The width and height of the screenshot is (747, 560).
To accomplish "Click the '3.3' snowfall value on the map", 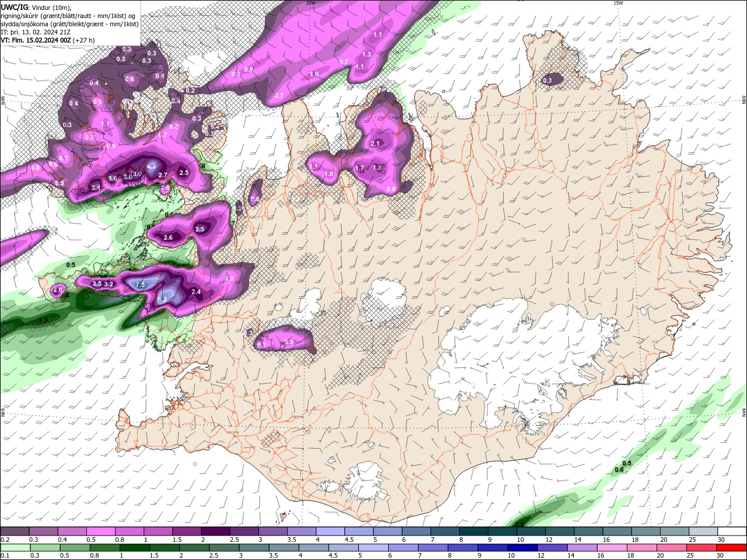I will [x=200, y=229].
